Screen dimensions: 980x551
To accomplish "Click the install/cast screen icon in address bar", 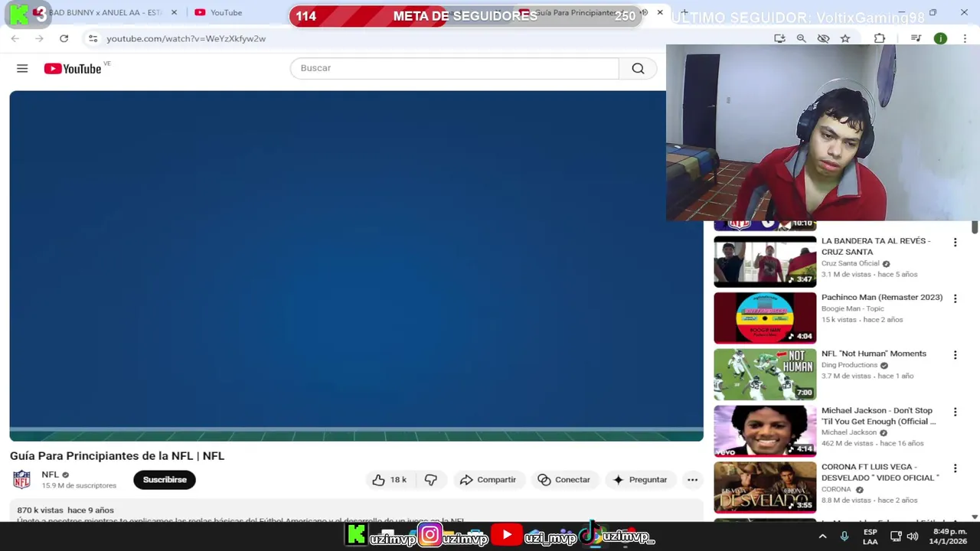I will tap(779, 38).
